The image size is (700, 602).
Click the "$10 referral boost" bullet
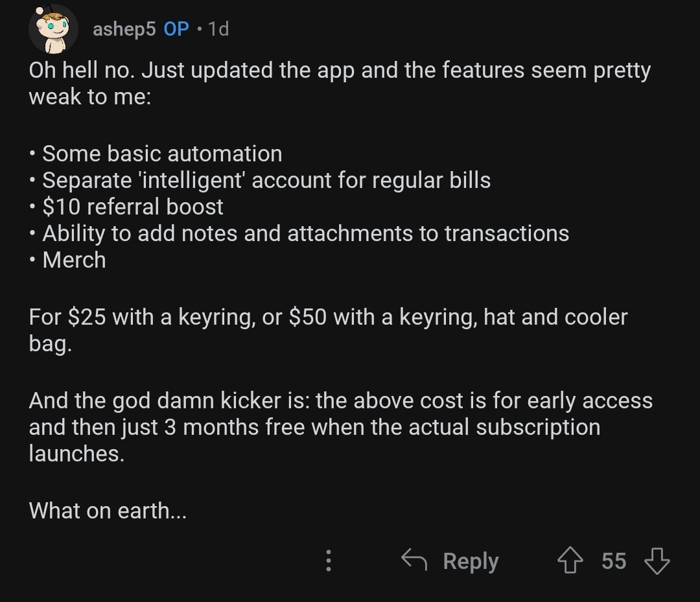[132, 207]
